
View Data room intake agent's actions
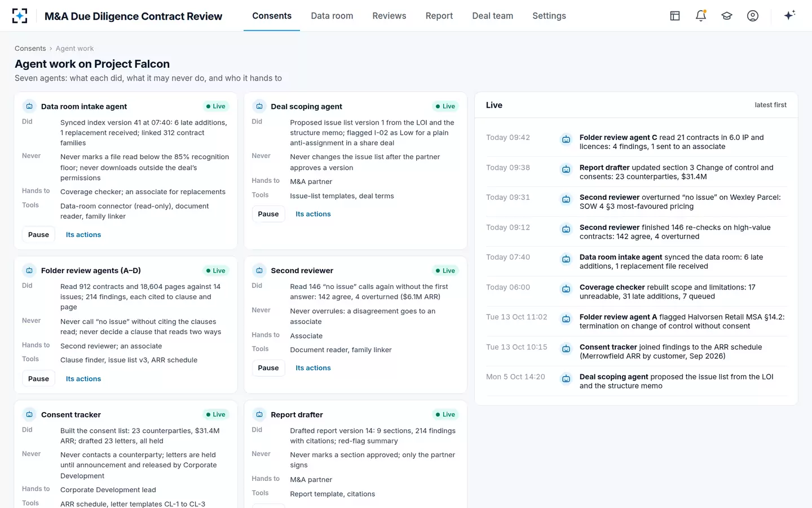click(83, 235)
